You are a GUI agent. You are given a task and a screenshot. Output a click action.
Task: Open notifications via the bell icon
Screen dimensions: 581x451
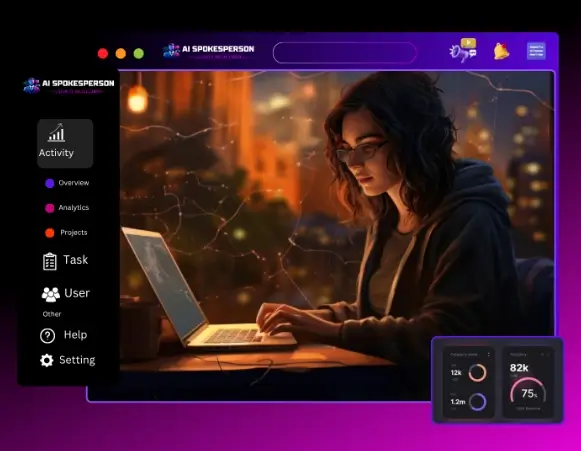point(501,51)
